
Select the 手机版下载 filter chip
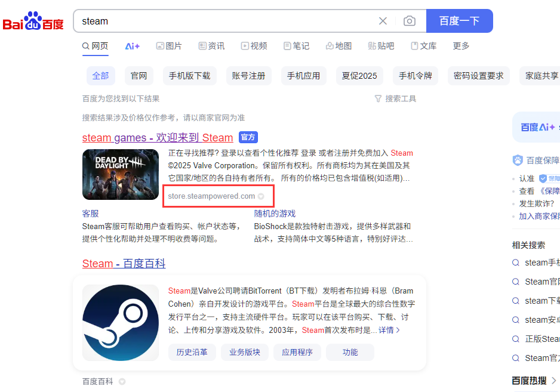190,76
